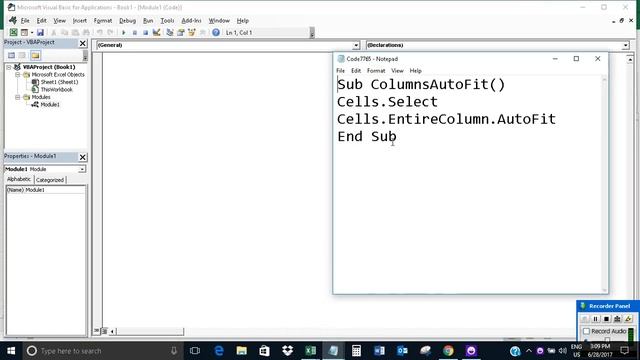Open Calculator from taskbar

356,351
